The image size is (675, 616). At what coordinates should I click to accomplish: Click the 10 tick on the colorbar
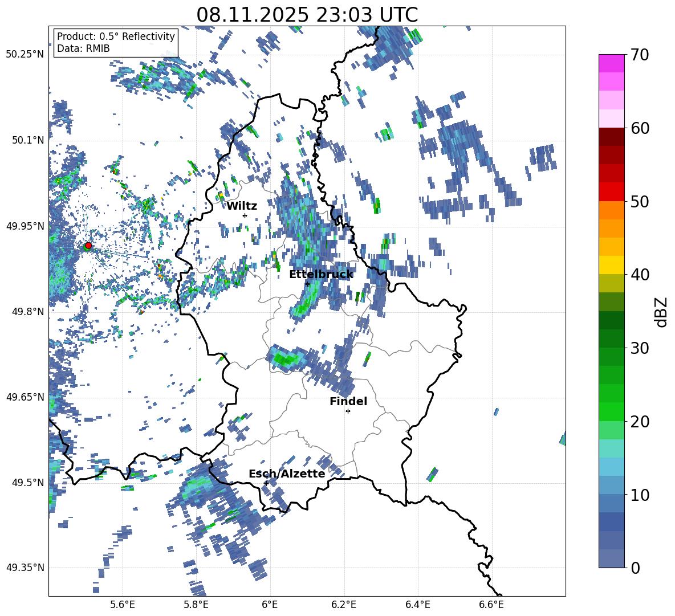click(640, 495)
